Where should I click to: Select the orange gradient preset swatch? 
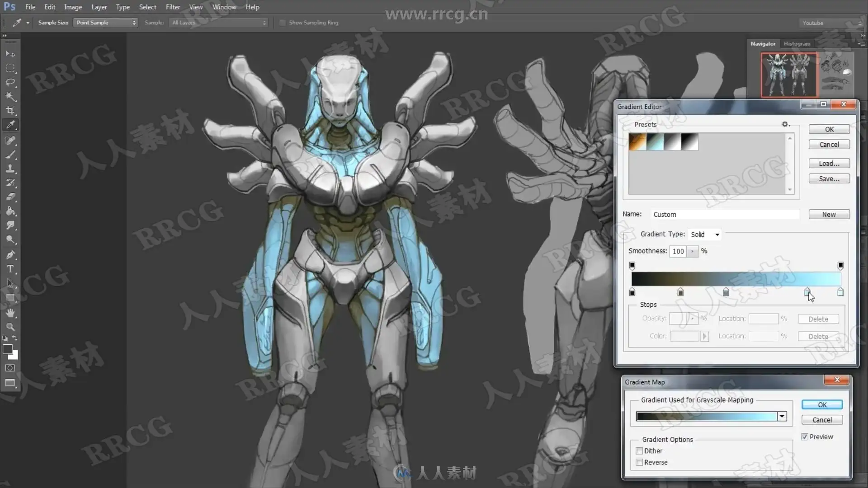pos(637,142)
